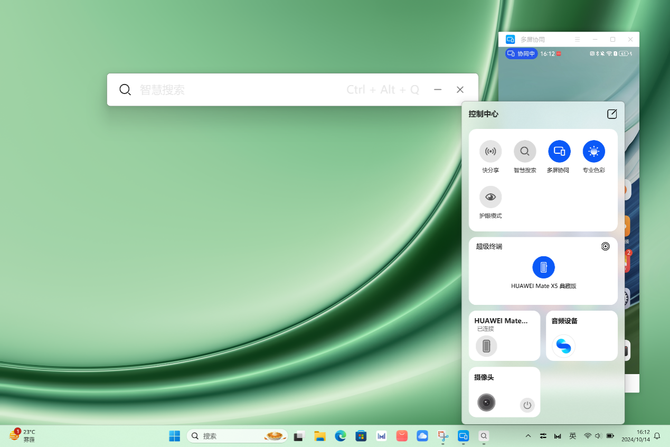Click the battery tray icon
Viewport: 670px width, 447px height.
click(610, 436)
